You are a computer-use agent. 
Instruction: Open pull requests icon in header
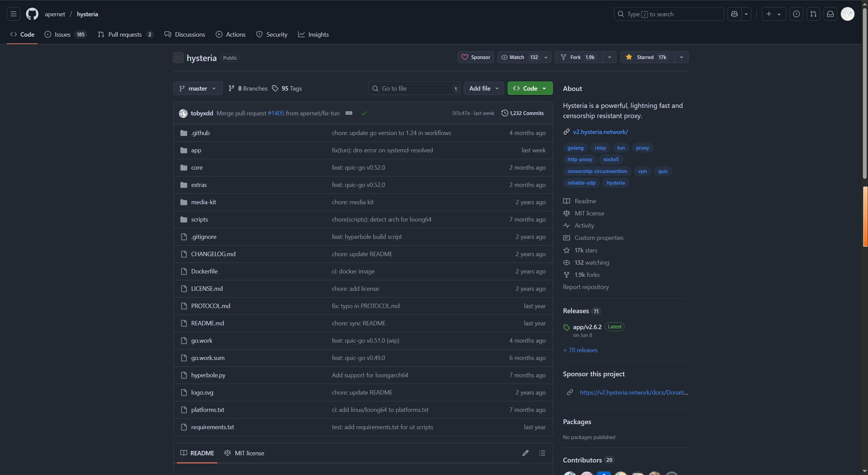tap(813, 14)
